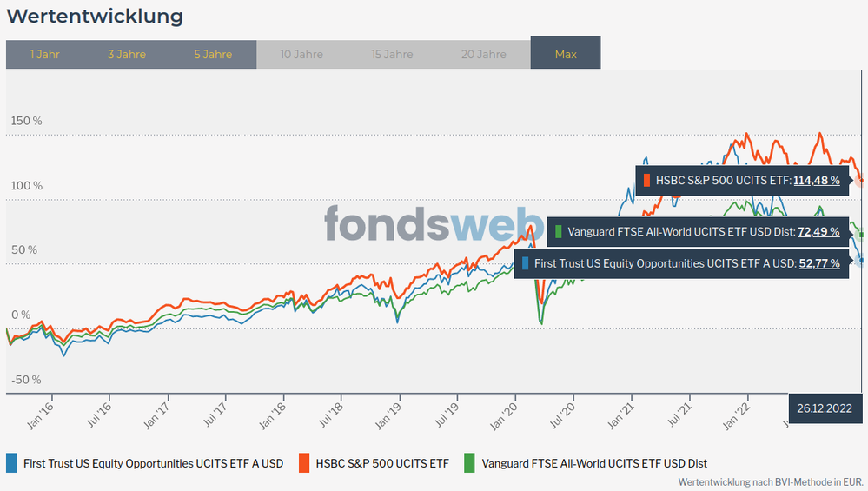Click the blue First Trust legend swatch
This screenshot has width=868, height=491.
tap(11, 463)
